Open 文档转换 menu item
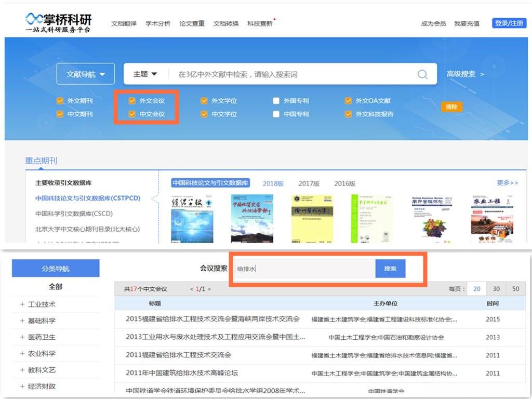 (226, 23)
